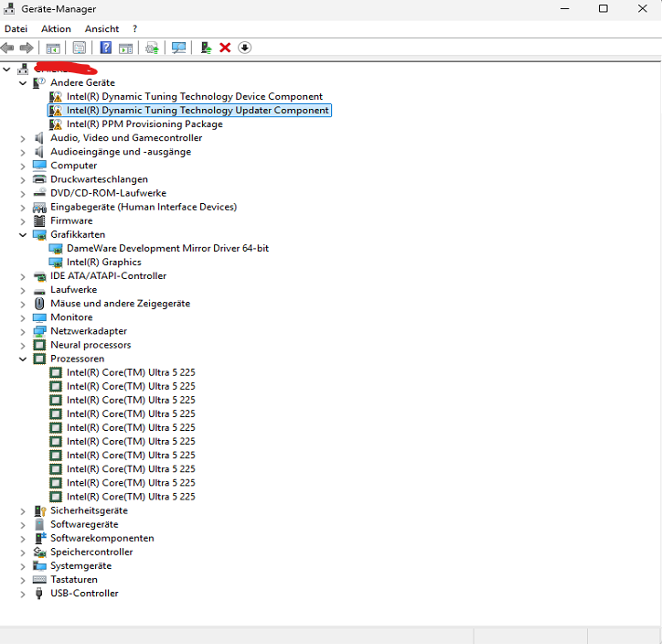Image resolution: width=662 pixels, height=644 pixels.
Task: Expand Audio, Video und Gamecontroller
Action: [23, 138]
